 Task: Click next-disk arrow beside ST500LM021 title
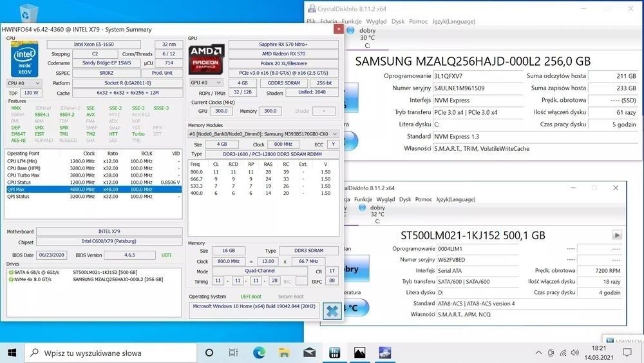pyautogui.click(x=616, y=235)
